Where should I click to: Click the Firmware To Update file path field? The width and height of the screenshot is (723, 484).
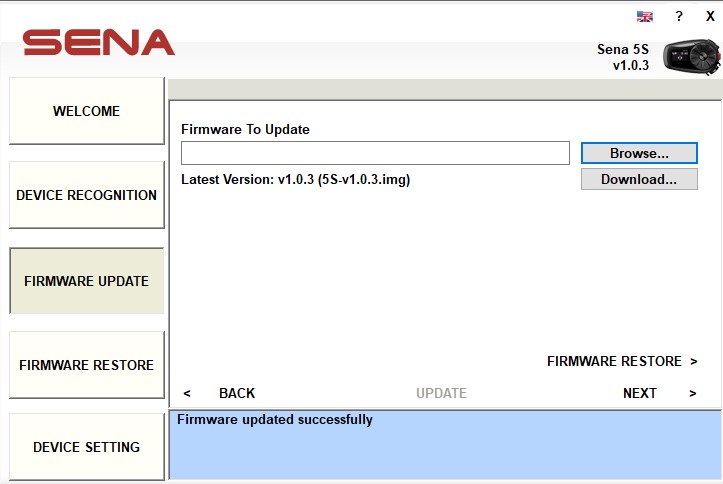click(375, 153)
